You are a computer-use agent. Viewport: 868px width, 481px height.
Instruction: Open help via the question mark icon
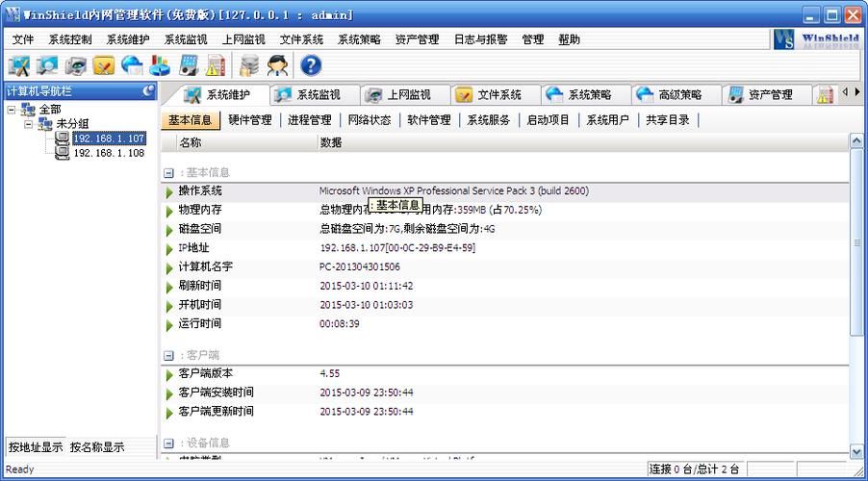pos(311,65)
